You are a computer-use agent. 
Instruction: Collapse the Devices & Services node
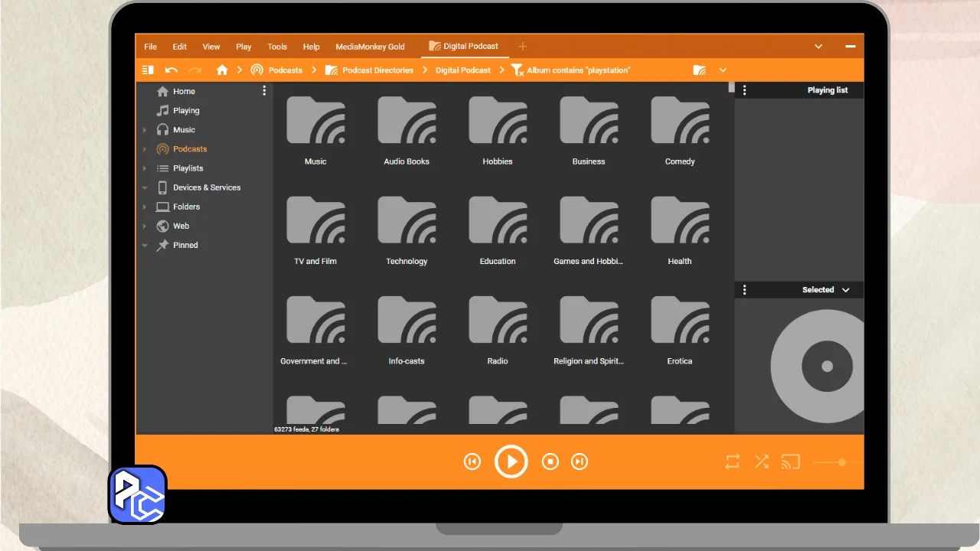point(145,187)
